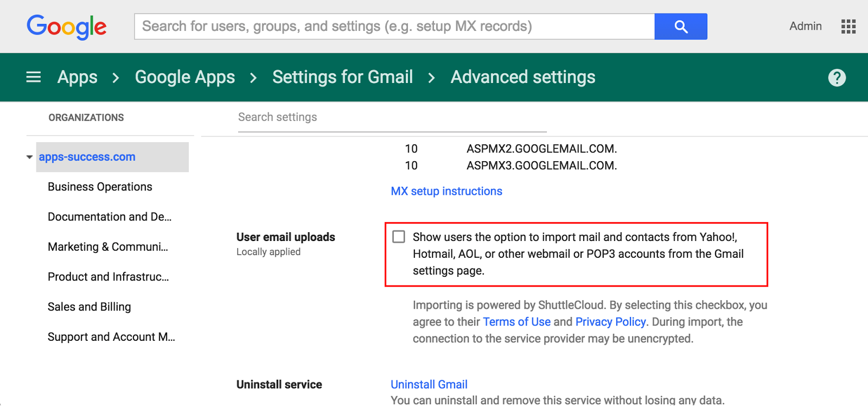
Task: Open ShuttleCloud Privacy Policy link
Action: point(611,322)
